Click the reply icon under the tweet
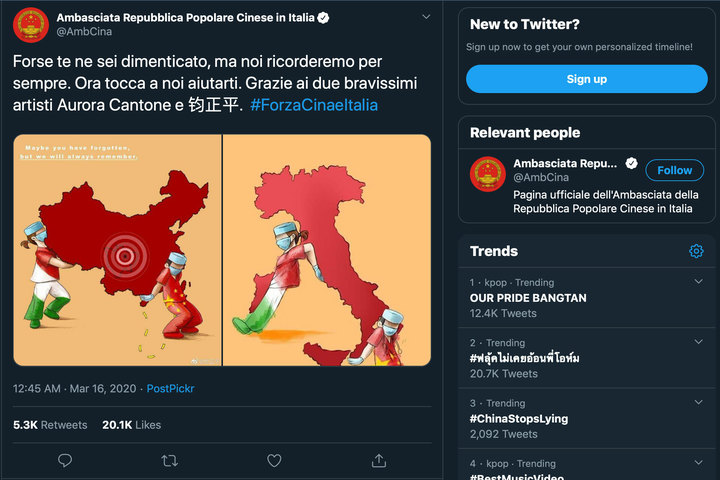The height and width of the screenshot is (480, 720). click(65, 460)
